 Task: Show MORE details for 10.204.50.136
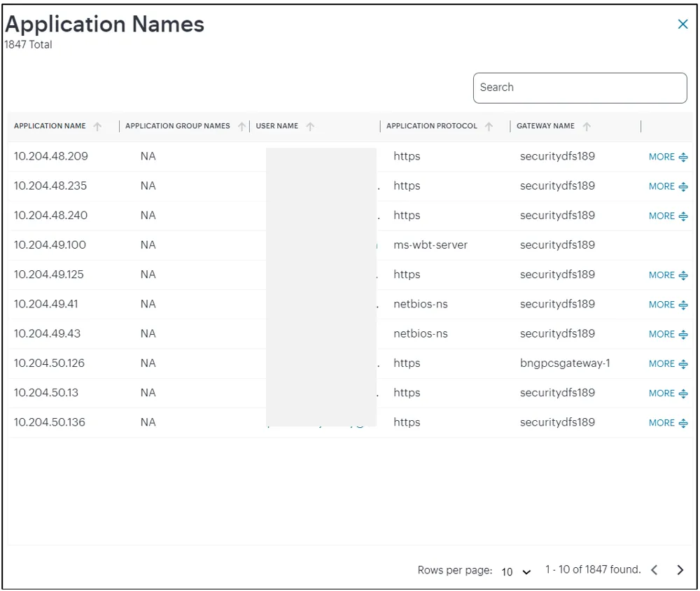point(668,422)
